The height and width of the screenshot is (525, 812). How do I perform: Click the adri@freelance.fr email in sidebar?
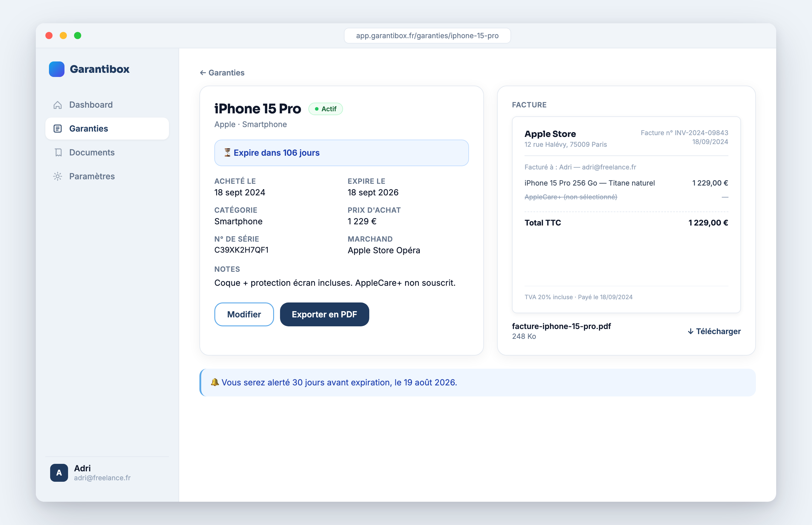pyautogui.click(x=102, y=478)
